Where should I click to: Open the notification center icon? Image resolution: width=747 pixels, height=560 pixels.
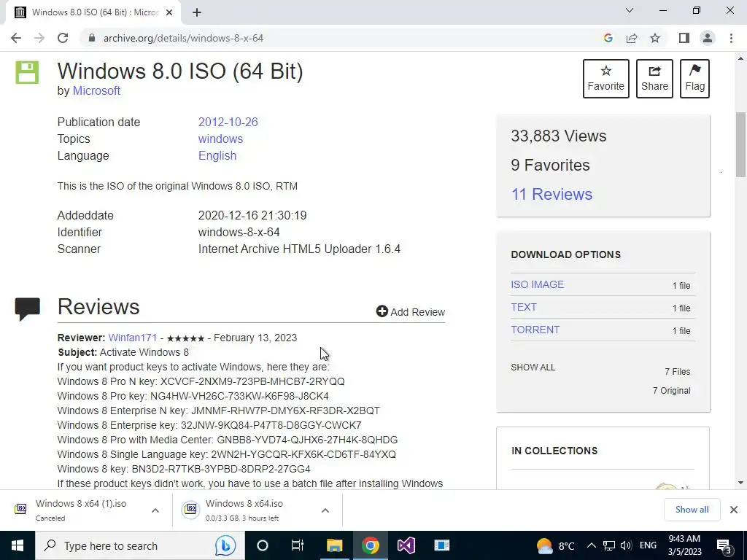724,545
